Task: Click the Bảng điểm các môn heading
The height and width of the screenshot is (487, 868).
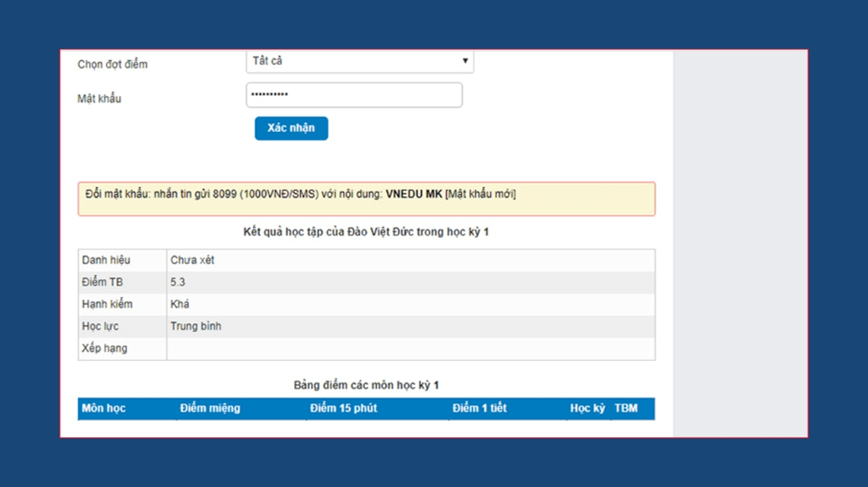Action: [366, 385]
